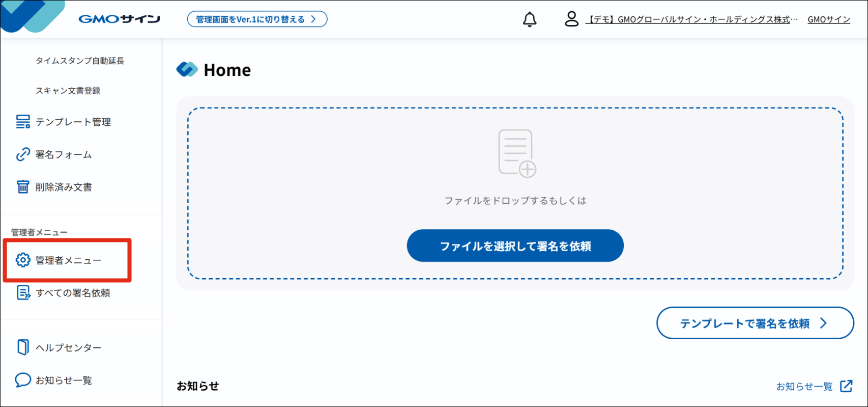Screen dimensions: 868x407
Task: Click the Home heading logo icon
Action: (187, 69)
